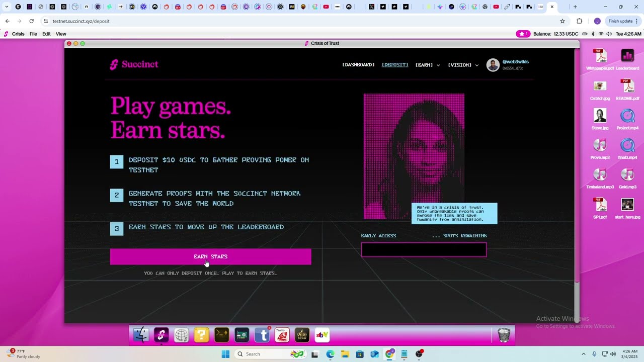
Task: Open the Chrome profile avatar J
Action: click(x=597, y=21)
